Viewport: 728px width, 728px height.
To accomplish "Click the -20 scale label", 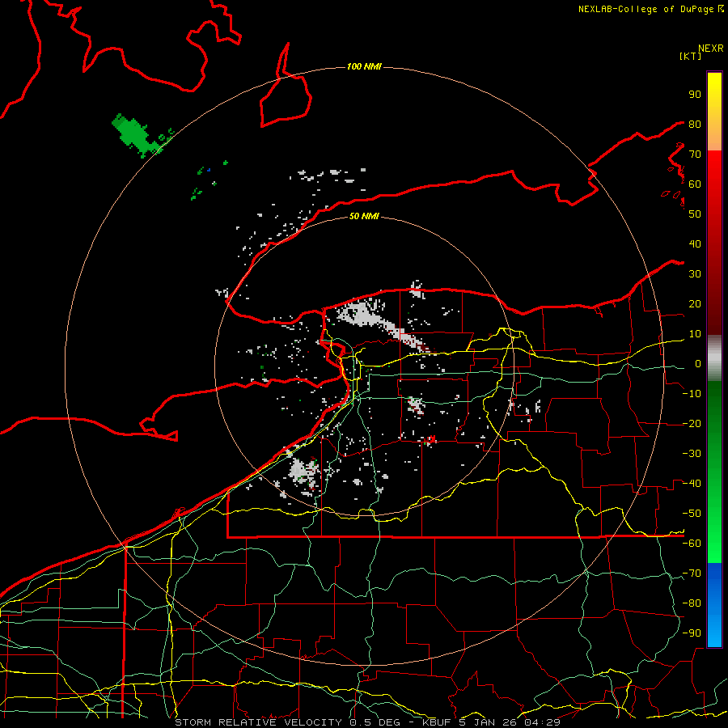I will [692, 424].
